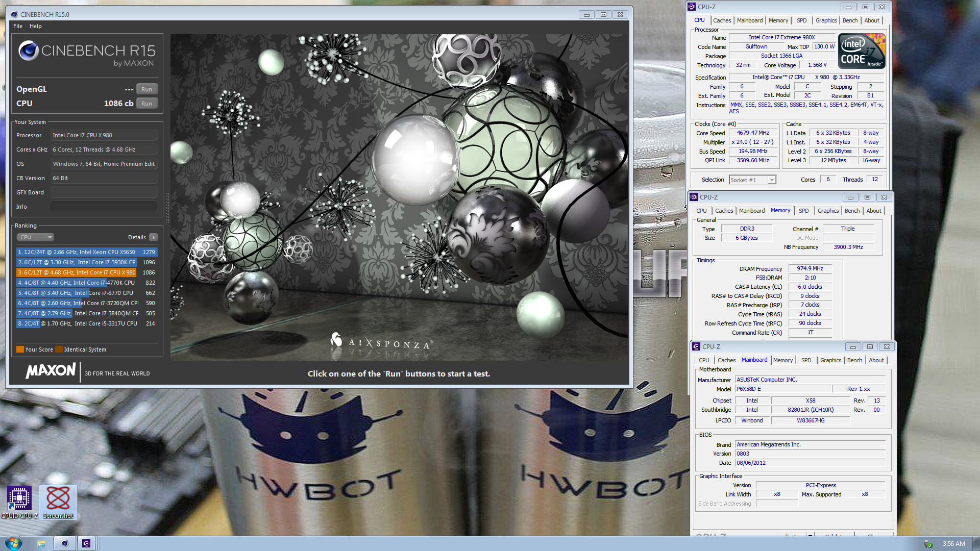Click the Cinebench R15 logo sphere

[29, 51]
